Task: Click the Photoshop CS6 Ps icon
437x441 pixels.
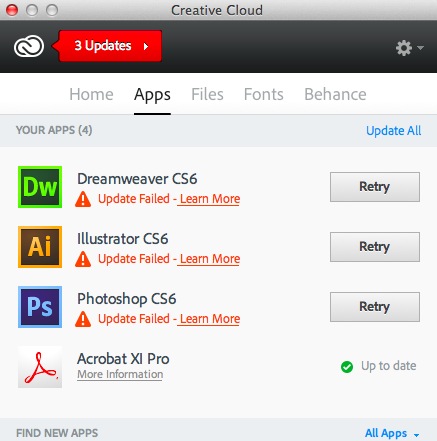Action: point(40,307)
